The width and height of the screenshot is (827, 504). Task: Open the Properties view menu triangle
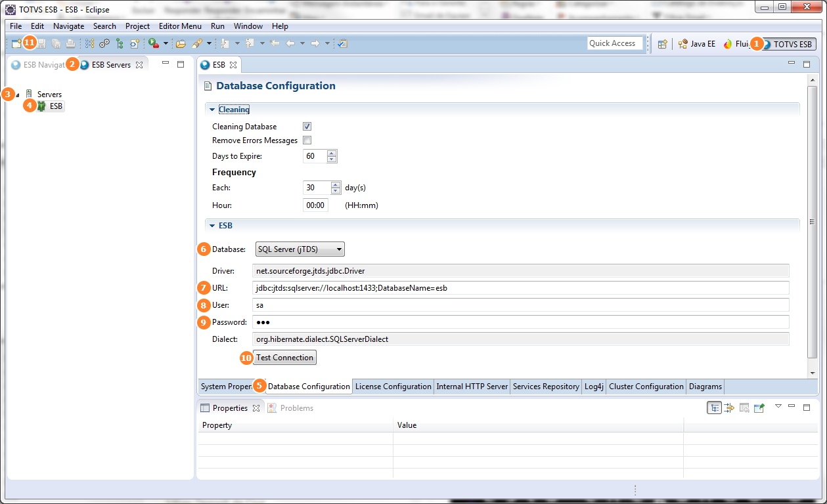click(778, 406)
